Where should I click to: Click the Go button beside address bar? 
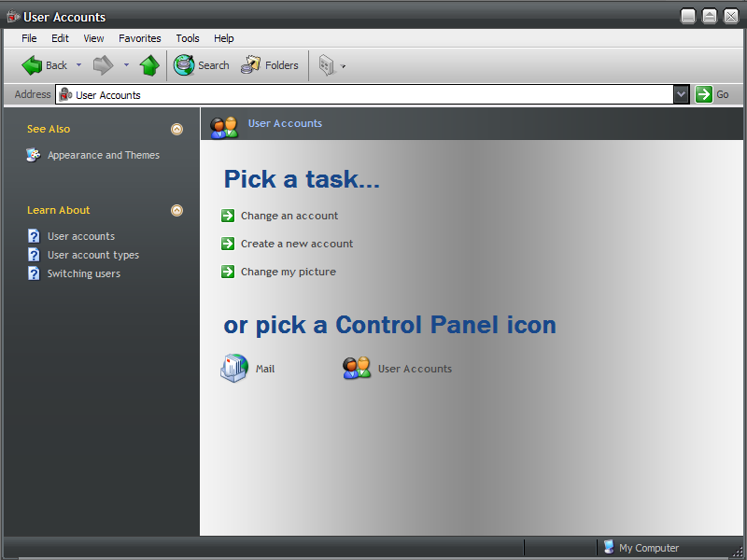click(x=713, y=94)
